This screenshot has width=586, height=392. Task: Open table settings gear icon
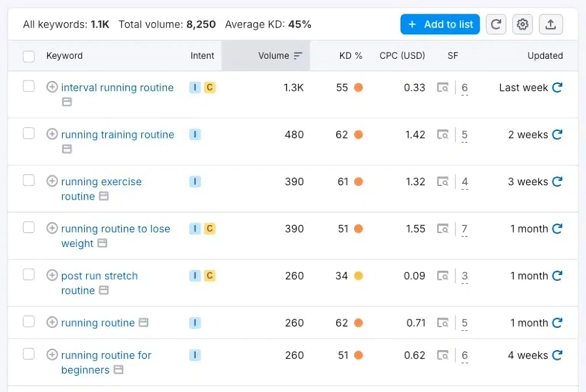tap(522, 24)
